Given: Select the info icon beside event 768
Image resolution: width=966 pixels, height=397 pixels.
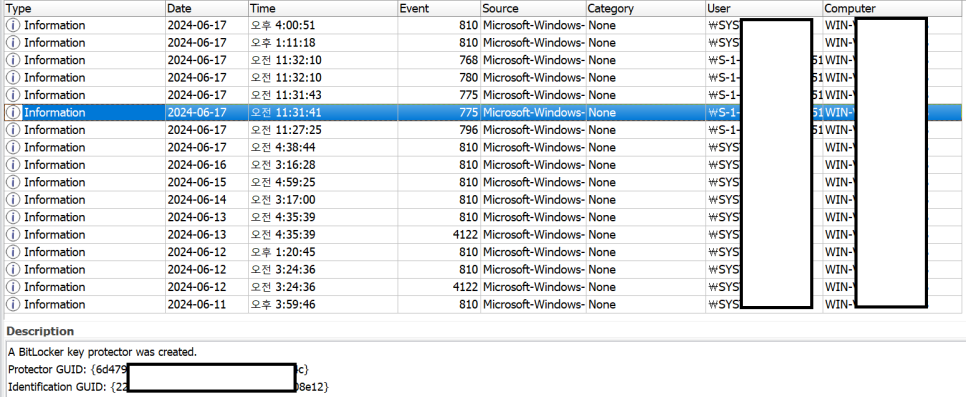Looking at the screenshot, I should pyautogui.click(x=12, y=60).
